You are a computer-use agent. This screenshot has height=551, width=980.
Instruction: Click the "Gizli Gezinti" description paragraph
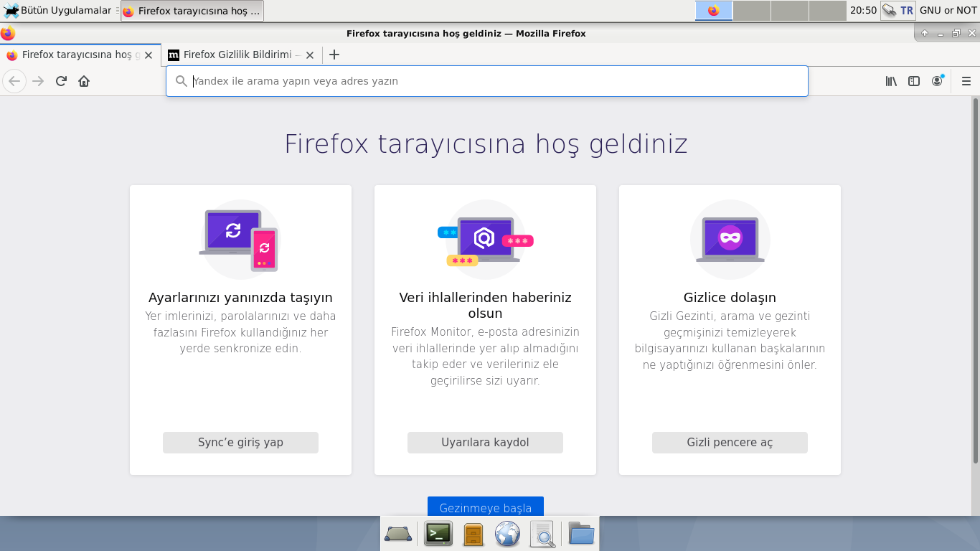point(730,340)
